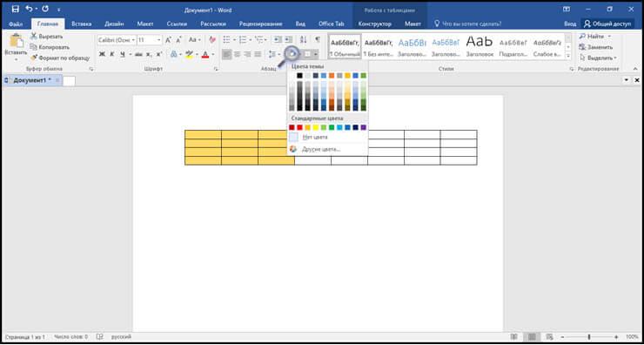This screenshot has height=345, width=644.
Task: Switch to the Вставка tab
Action: (81, 24)
